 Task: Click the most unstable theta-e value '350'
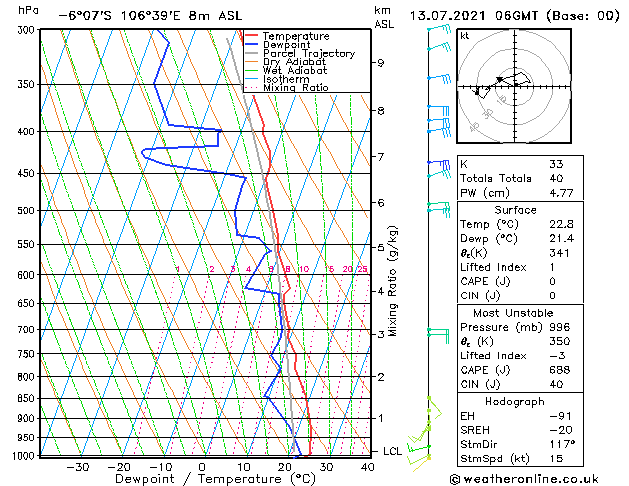click(559, 342)
